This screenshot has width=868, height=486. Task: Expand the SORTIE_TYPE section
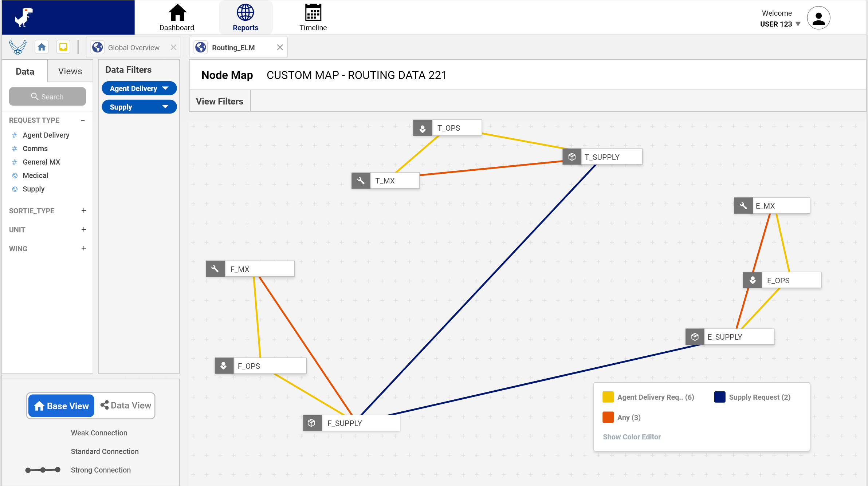(x=84, y=211)
